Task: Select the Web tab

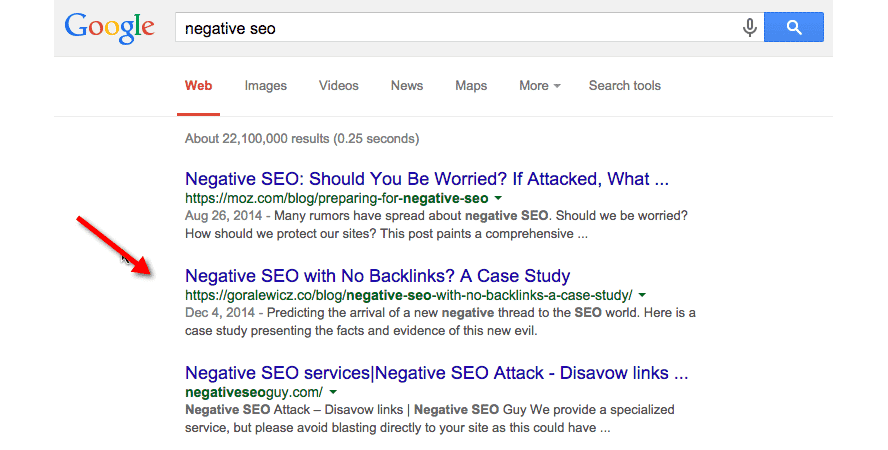Action: point(198,85)
